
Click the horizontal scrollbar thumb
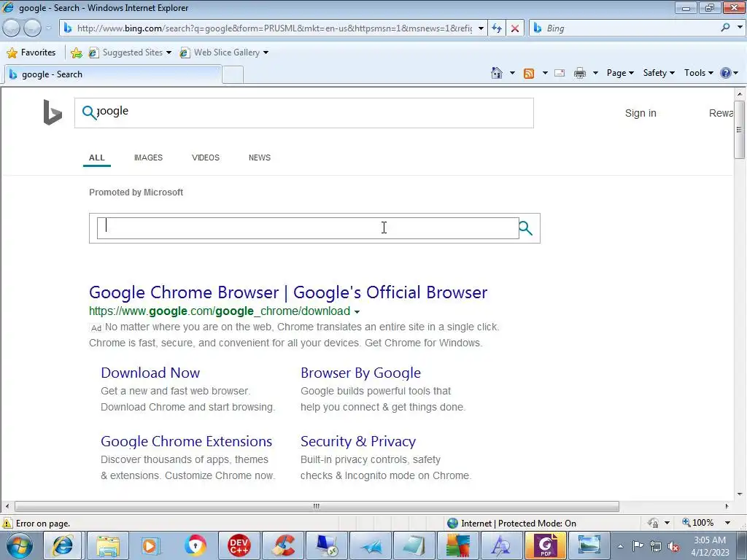click(x=317, y=506)
